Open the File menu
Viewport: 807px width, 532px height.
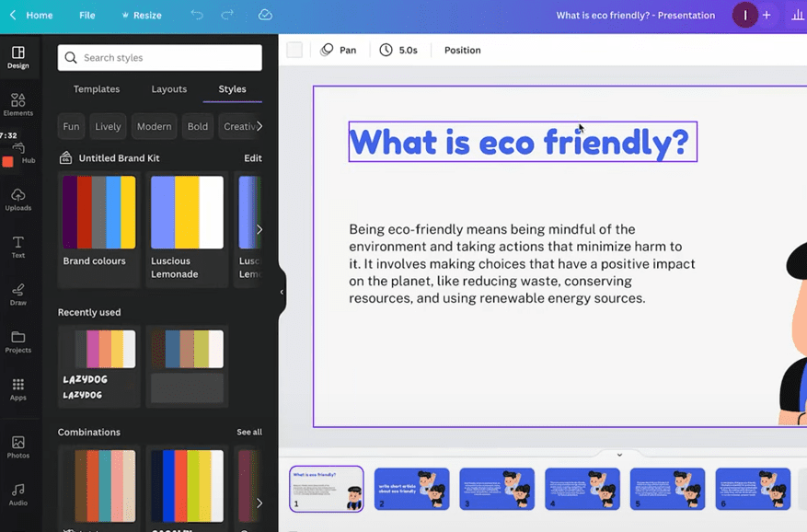[87, 16]
